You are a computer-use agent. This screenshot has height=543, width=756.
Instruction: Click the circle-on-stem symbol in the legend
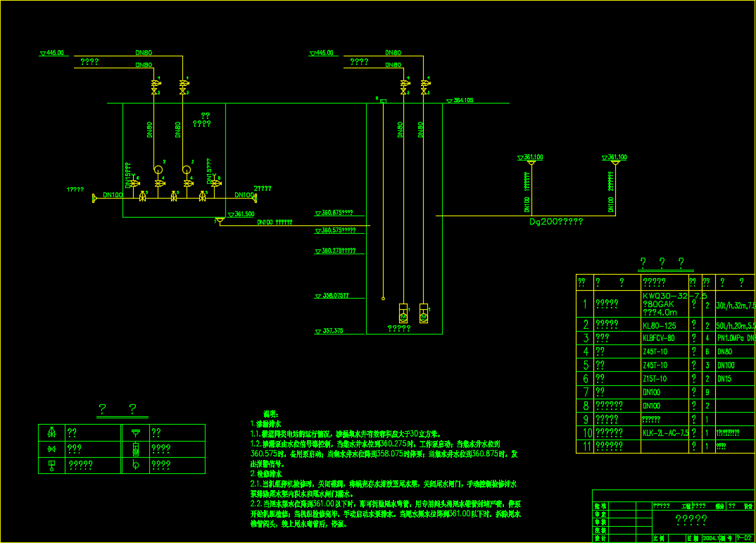click(135, 465)
